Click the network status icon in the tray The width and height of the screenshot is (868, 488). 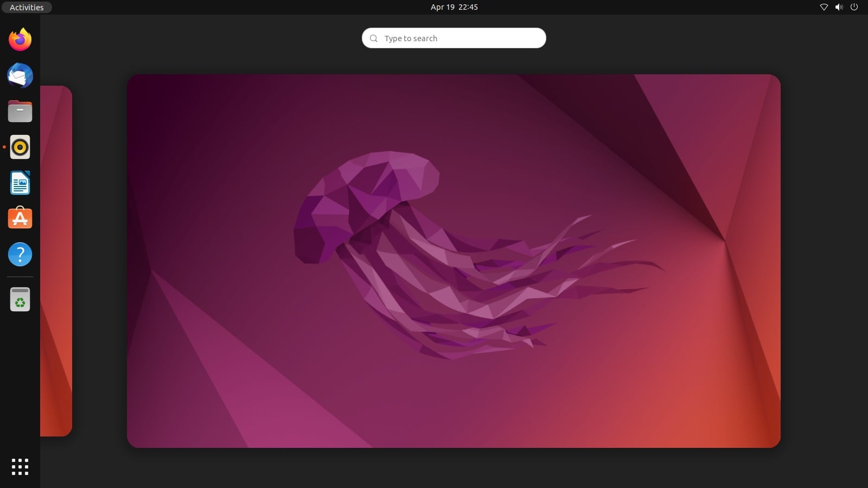pos(824,7)
